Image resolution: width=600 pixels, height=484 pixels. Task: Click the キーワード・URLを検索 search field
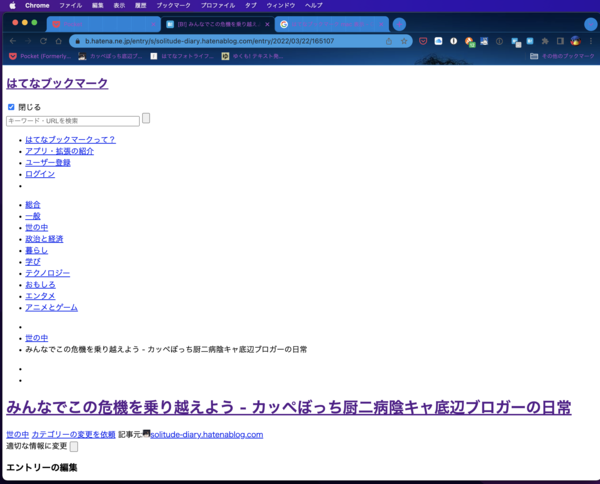pyautogui.click(x=73, y=121)
